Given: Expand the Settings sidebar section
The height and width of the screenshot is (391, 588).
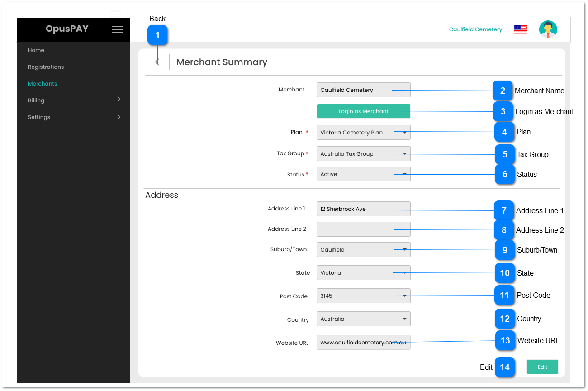Looking at the screenshot, I should point(73,117).
